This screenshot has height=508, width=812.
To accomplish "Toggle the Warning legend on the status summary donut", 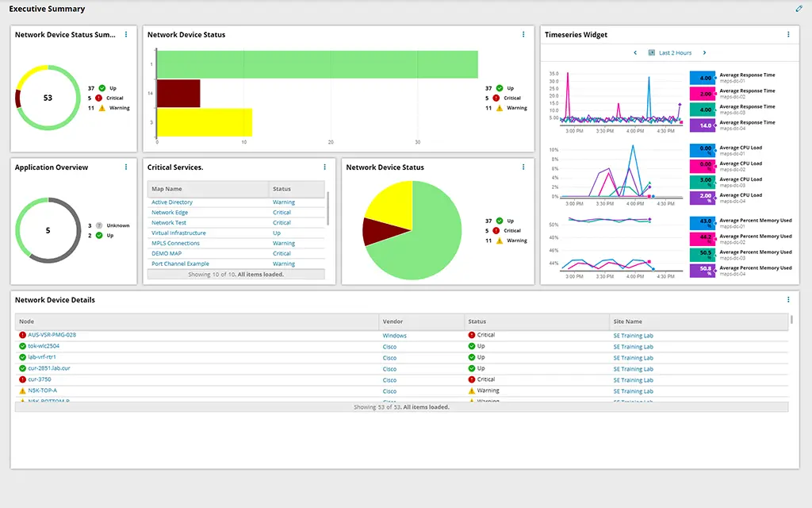I will point(113,109).
